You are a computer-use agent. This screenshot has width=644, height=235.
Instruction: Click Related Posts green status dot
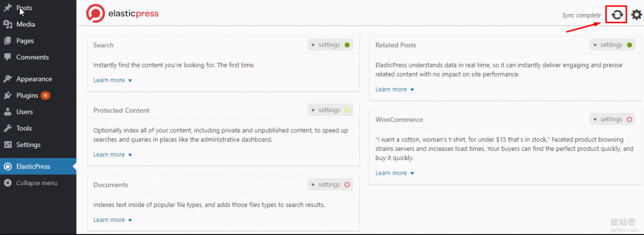(x=629, y=45)
